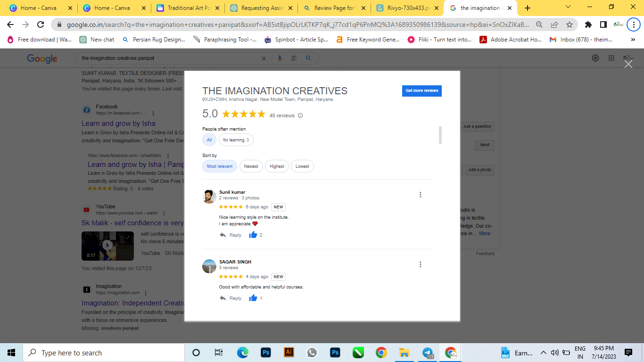Open Microsoft Edge from taskbar
The height and width of the screenshot is (362, 644).
[x=243, y=353]
